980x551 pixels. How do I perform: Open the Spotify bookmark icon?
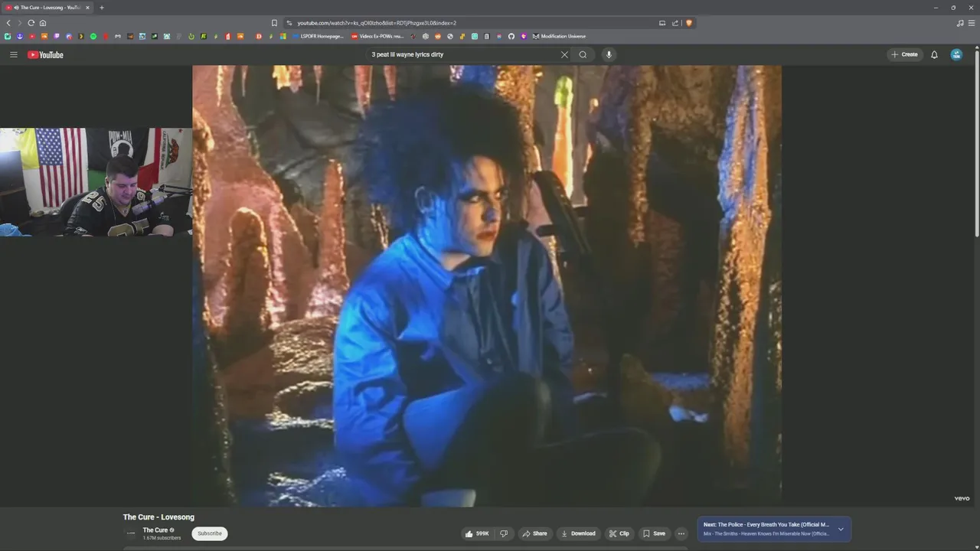(93, 36)
